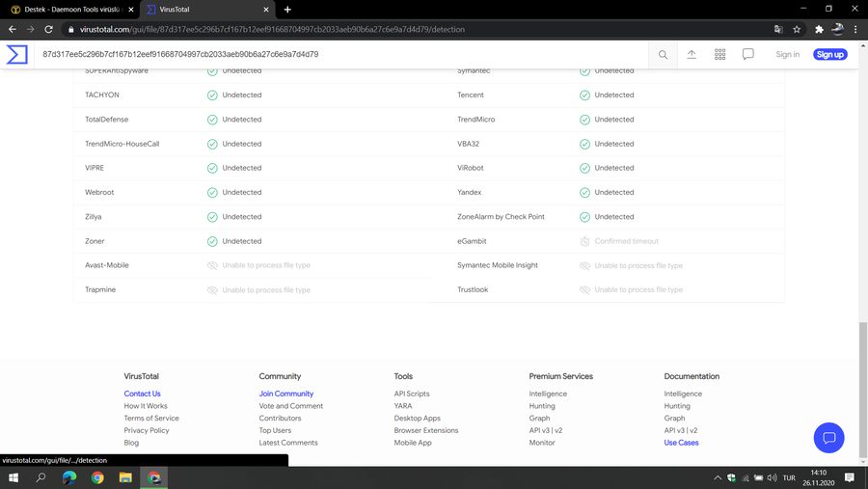Click the site padlock icon
868x489 pixels.
tap(70, 29)
